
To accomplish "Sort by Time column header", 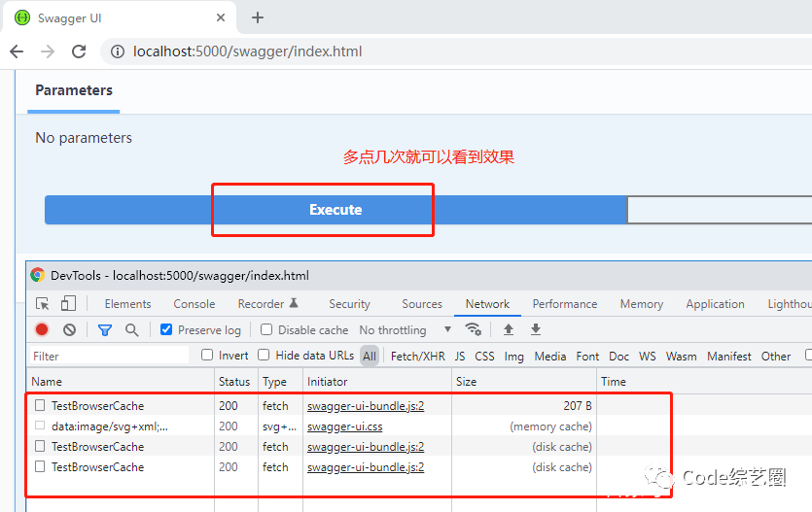I will 704,382.
